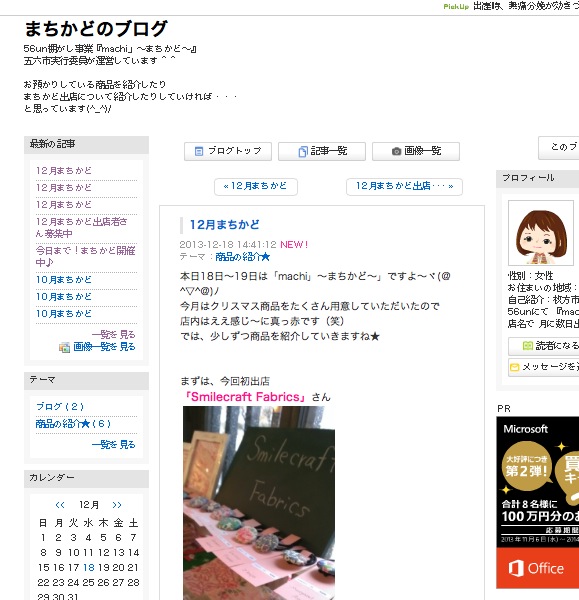Viewport: 579px width, 600px height.
Task: Open 今日まで！まちかど開催中♪ in recent posts
Action: [85, 256]
